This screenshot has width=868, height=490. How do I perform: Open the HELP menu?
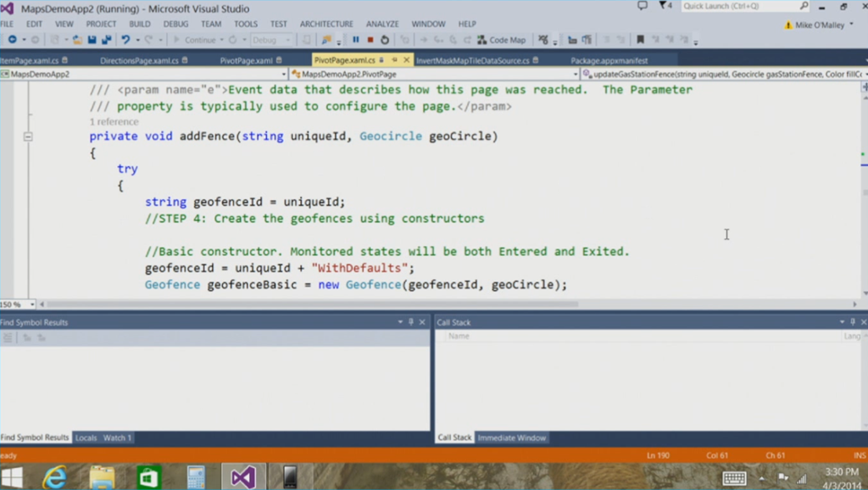[x=467, y=24]
